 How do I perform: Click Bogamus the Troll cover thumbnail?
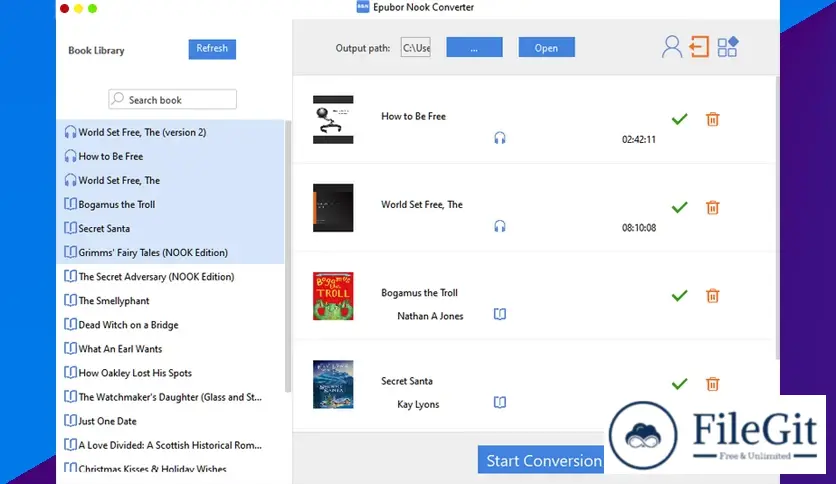[x=333, y=296]
